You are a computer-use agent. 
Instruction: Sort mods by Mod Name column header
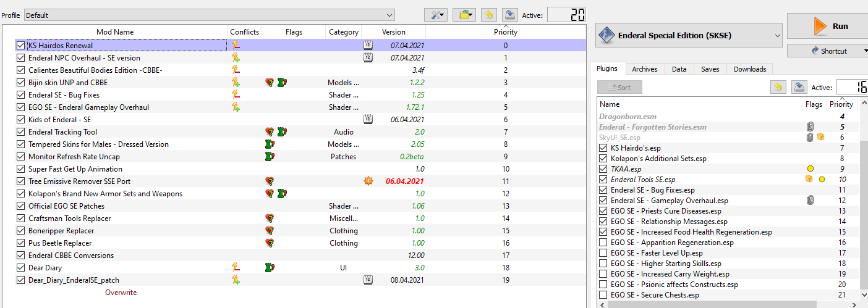tap(115, 32)
